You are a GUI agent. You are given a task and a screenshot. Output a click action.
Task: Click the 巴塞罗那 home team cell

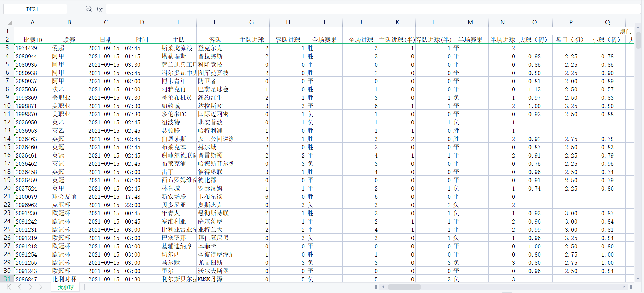178,238
